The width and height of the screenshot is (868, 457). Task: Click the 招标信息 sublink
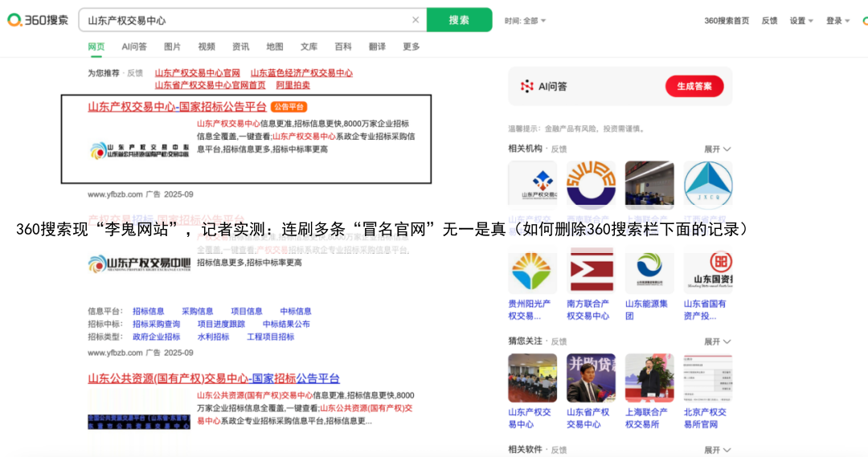point(149,312)
